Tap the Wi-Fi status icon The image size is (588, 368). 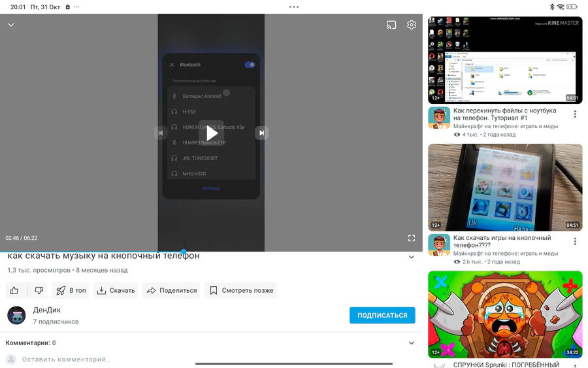[561, 7]
